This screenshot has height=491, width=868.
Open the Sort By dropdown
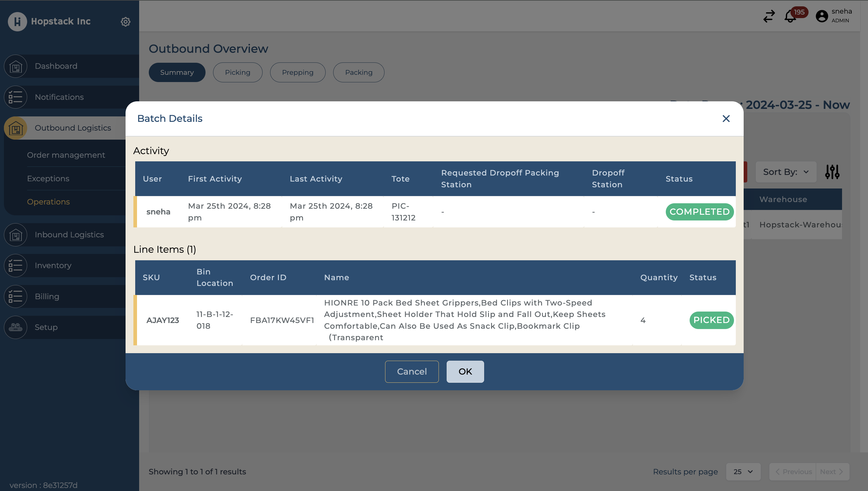click(786, 172)
